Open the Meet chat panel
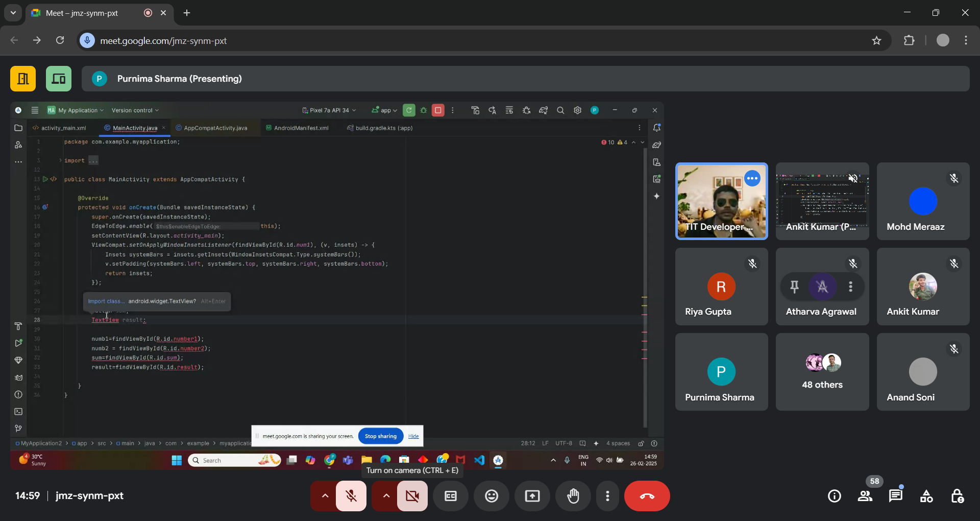 [896, 495]
